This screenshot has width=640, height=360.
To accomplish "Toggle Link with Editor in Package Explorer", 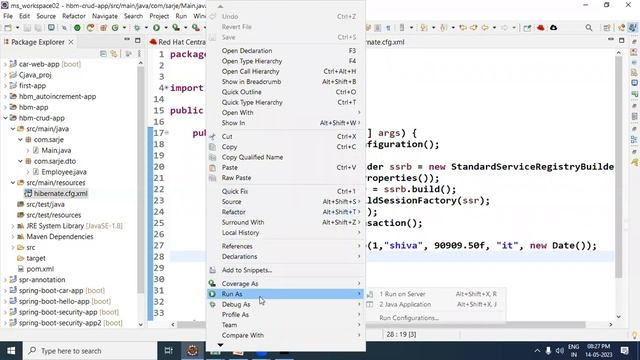I will coord(114,53).
